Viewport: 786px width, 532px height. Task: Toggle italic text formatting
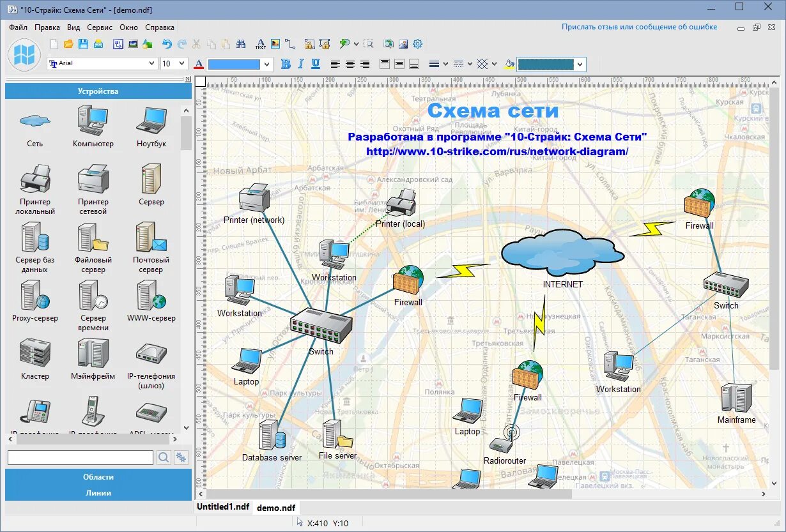301,64
